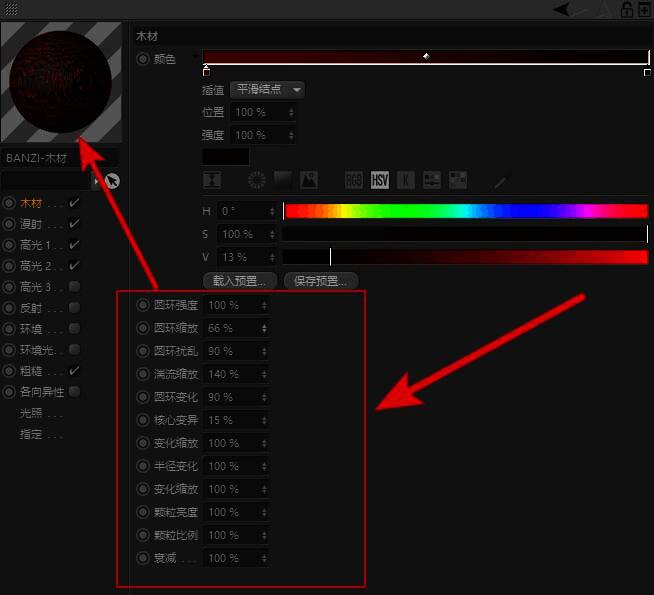Click the hue rainbow slider bar
Viewport: 654px width, 595px height.
point(466,211)
